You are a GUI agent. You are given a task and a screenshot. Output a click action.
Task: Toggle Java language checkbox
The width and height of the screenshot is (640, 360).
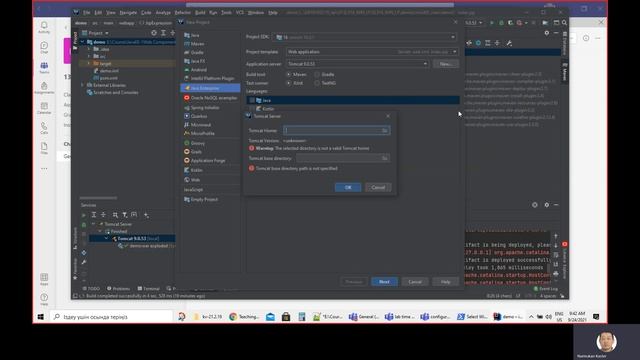(x=252, y=100)
